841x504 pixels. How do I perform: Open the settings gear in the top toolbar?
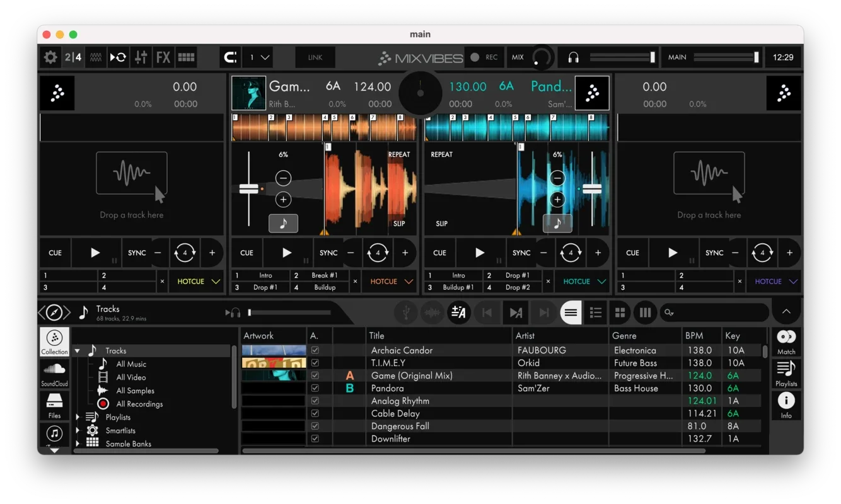point(50,57)
